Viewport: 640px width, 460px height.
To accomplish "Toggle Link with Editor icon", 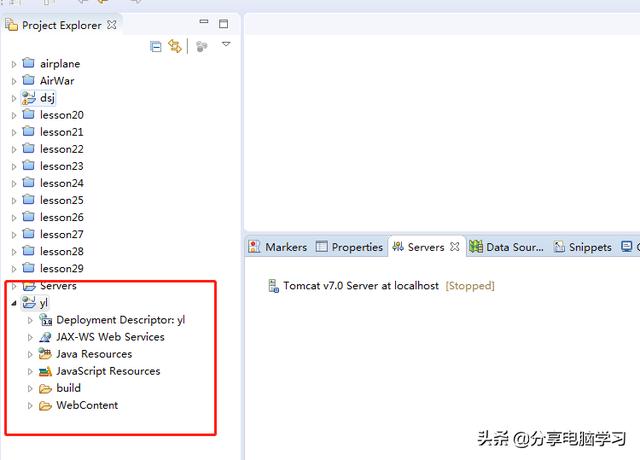I will (175, 46).
